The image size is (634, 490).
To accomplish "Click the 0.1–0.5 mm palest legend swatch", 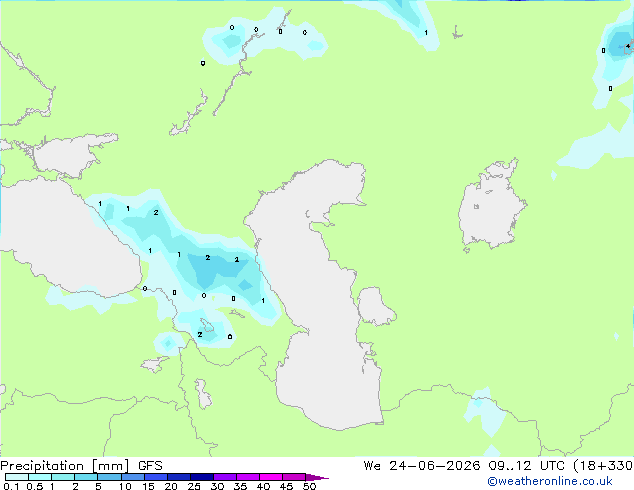I will (17, 477).
